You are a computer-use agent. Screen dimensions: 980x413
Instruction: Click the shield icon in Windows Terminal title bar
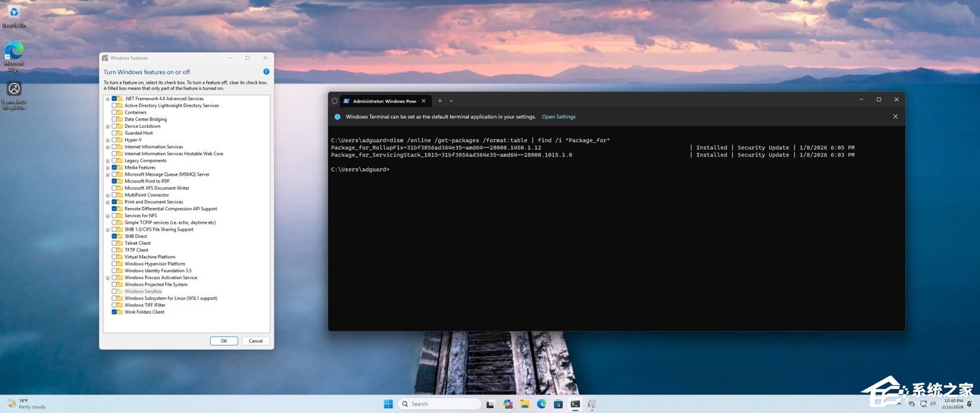334,101
